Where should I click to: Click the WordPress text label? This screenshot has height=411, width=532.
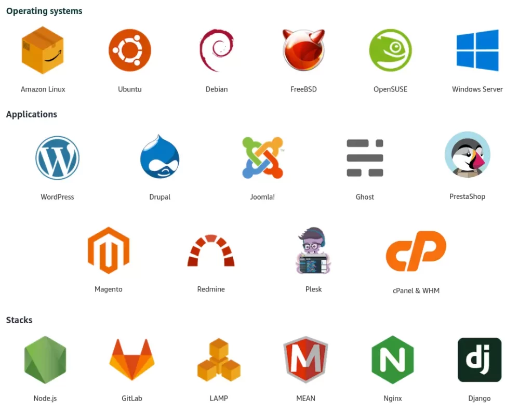tap(57, 197)
